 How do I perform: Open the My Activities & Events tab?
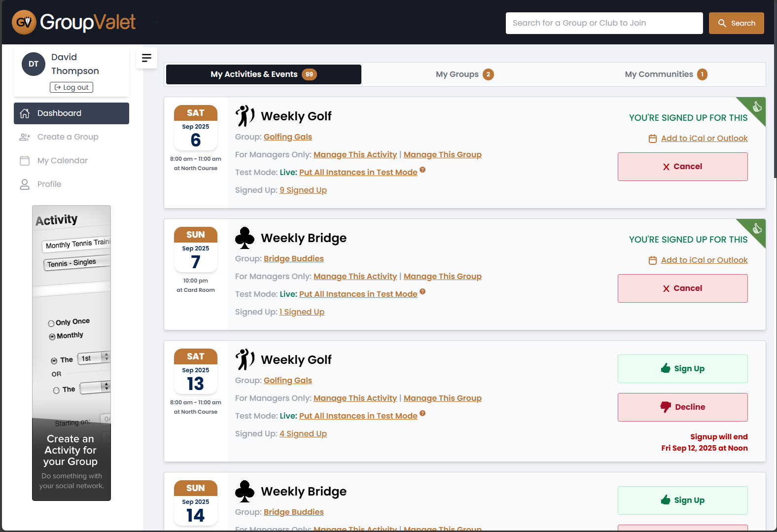click(264, 74)
